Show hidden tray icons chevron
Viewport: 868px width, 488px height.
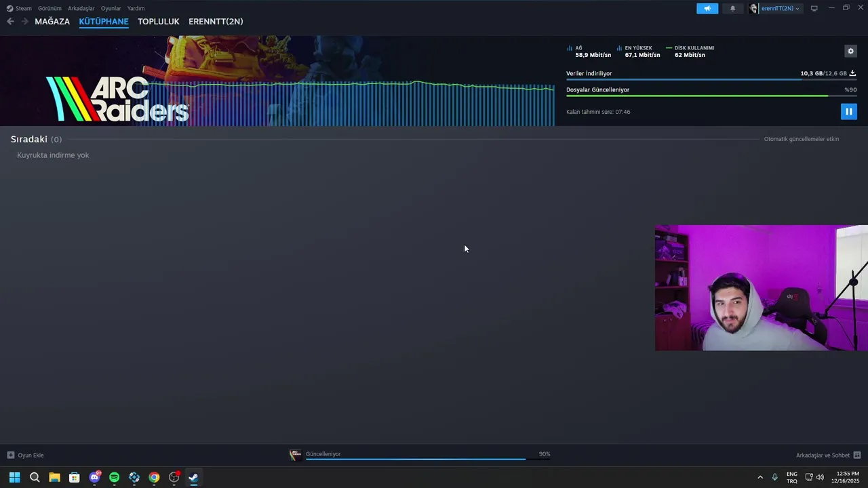coord(760,477)
